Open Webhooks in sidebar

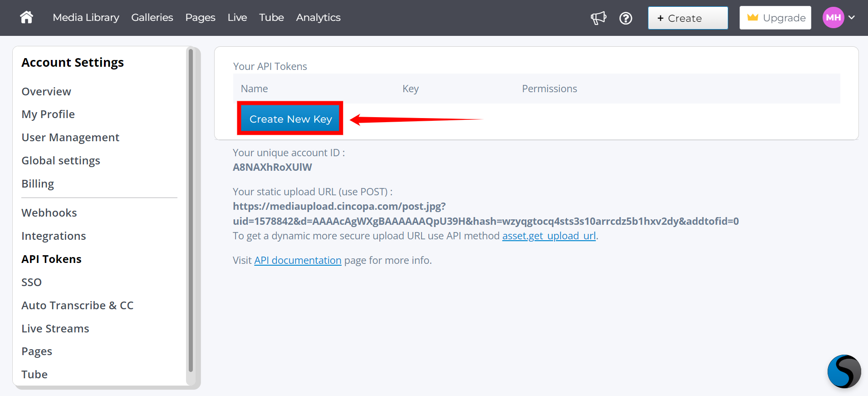[x=49, y=213]
